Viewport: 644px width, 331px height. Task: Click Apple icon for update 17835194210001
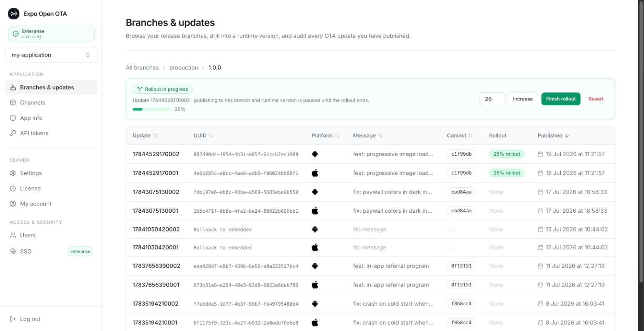point(315,323)
